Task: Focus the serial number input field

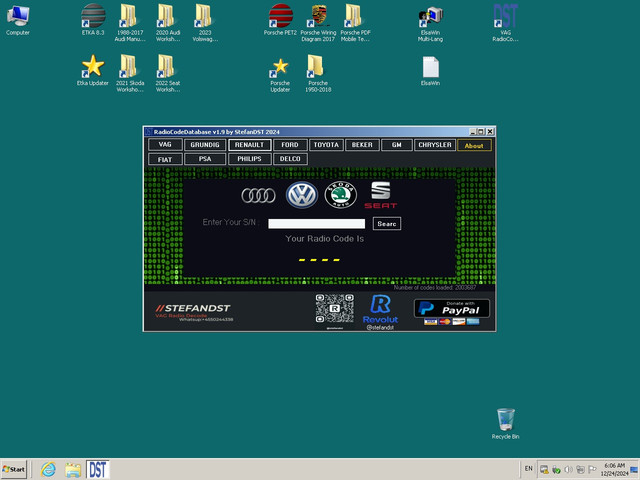Action: 316,224
